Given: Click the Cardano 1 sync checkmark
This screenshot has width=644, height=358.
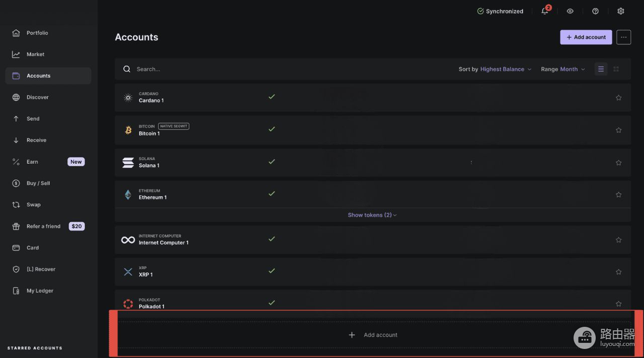Looking at the screenshot, I should coord(272,97).
